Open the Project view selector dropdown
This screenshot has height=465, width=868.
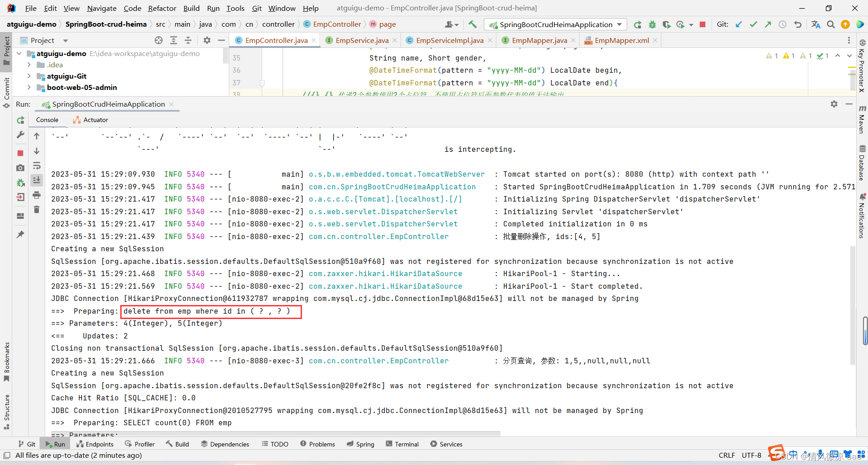[x=66, y=41]
